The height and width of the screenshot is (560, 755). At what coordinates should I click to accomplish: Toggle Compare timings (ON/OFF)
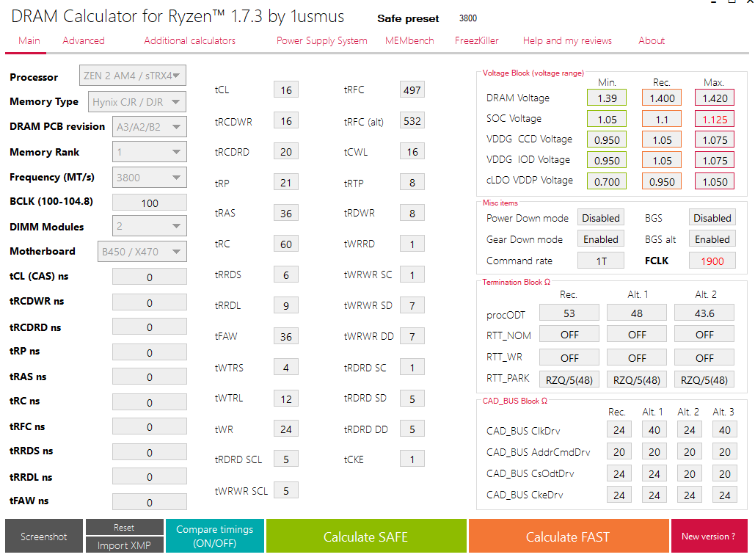(215, 536)
